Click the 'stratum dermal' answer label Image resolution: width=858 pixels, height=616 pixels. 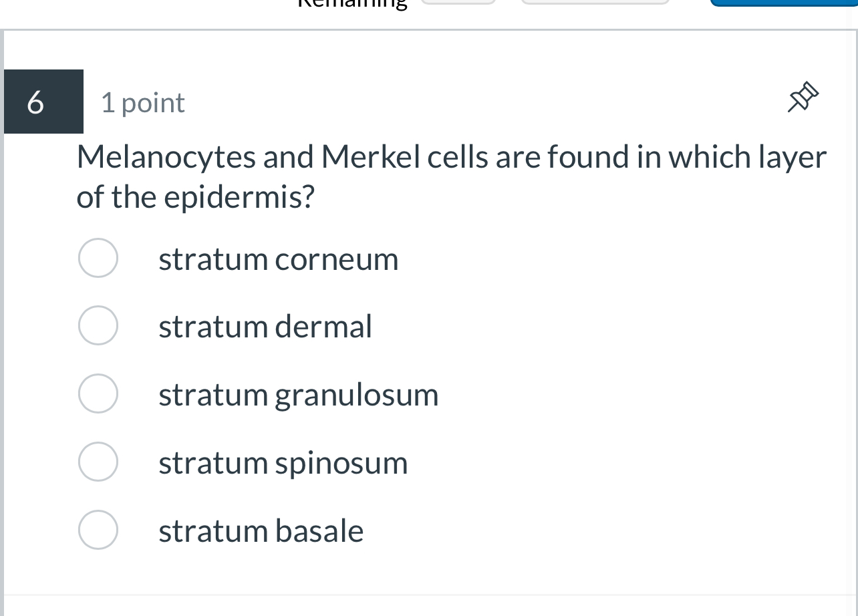[x=265, y=327]
